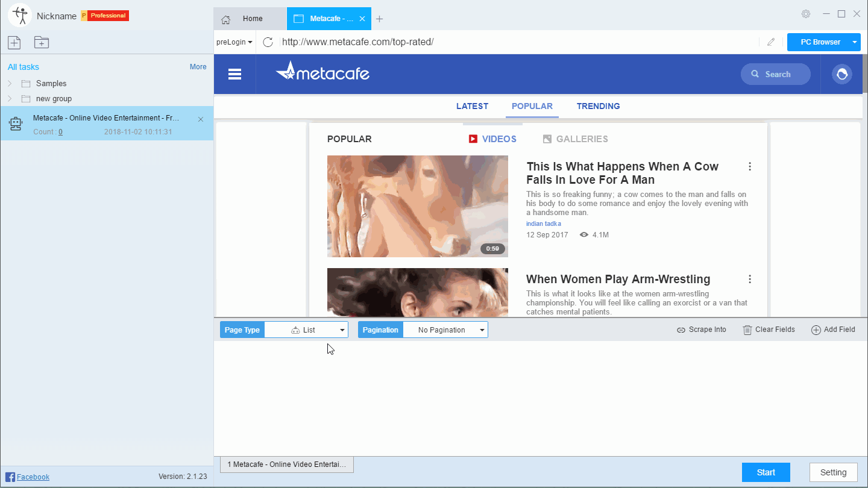Image resolution: width=868 pixels, height=488 pixels.
Task: Open application settings gear
Action: (x=806, y=14)
